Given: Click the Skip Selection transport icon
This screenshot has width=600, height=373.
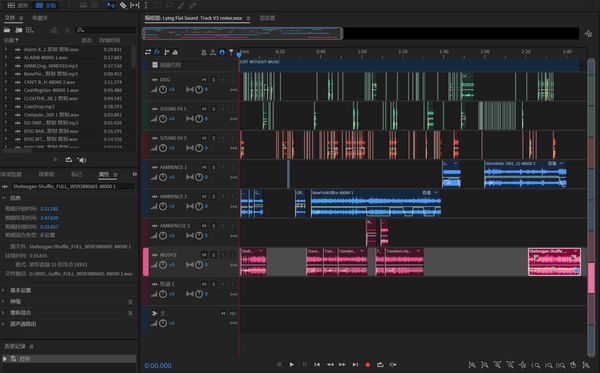Looking at the screenshot, I should 393,365.
